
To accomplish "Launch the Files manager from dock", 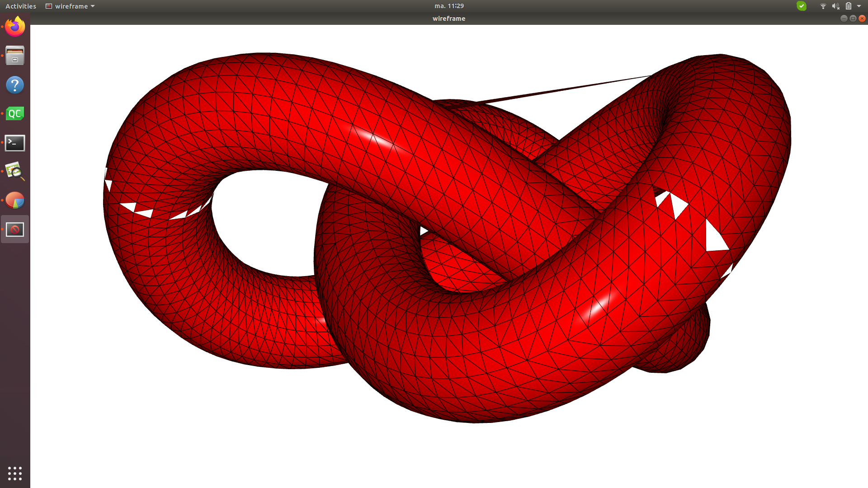I will point(15,56).
